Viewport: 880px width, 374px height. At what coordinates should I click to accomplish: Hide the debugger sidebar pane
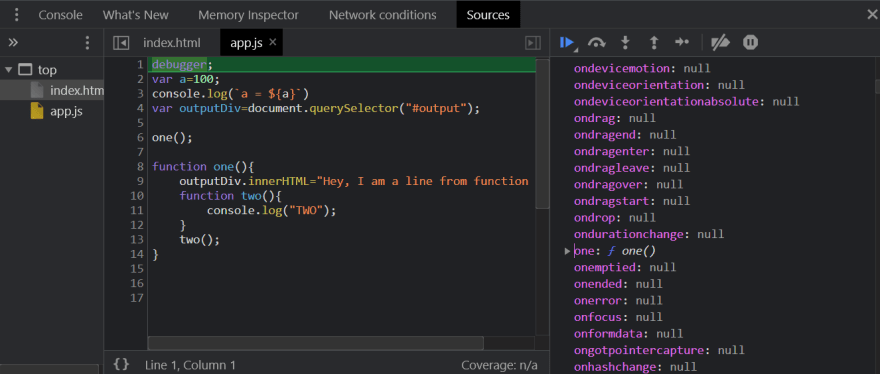(533, 43)
